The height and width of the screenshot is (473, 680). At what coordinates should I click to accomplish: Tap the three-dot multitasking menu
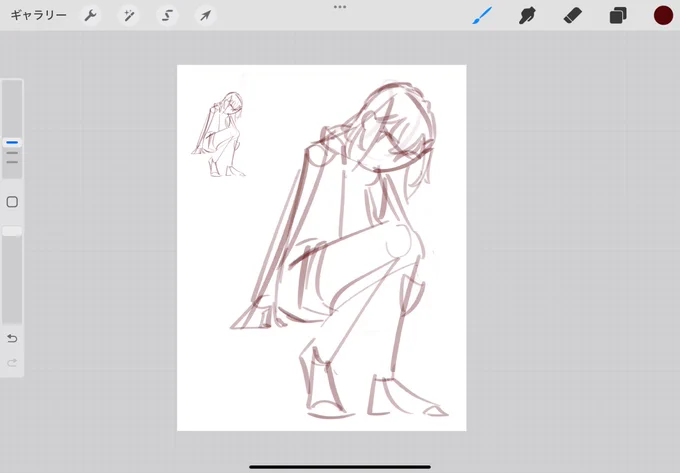[340, 7]
